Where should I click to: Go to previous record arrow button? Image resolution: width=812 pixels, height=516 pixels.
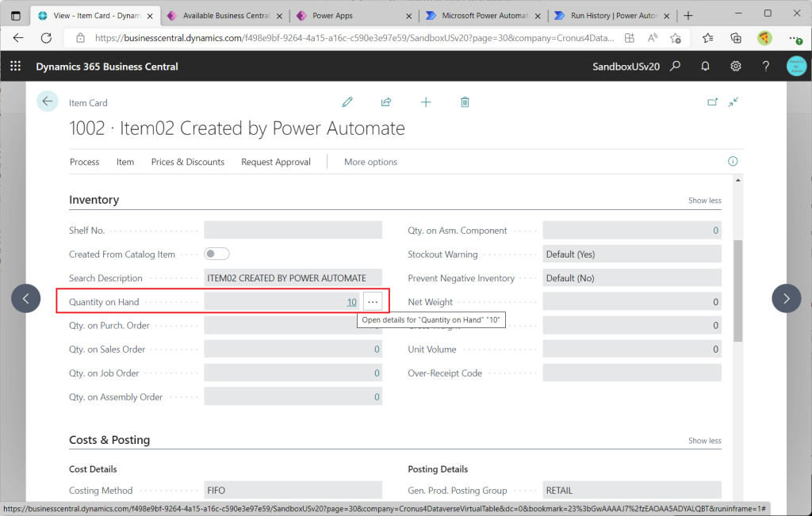tap(26, 298)
